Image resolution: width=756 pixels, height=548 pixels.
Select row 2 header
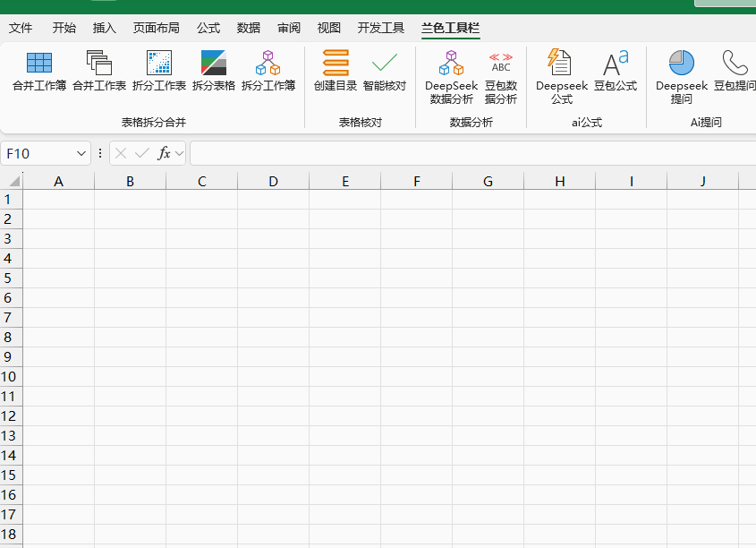pyautogui.click(x=11, y=219)
